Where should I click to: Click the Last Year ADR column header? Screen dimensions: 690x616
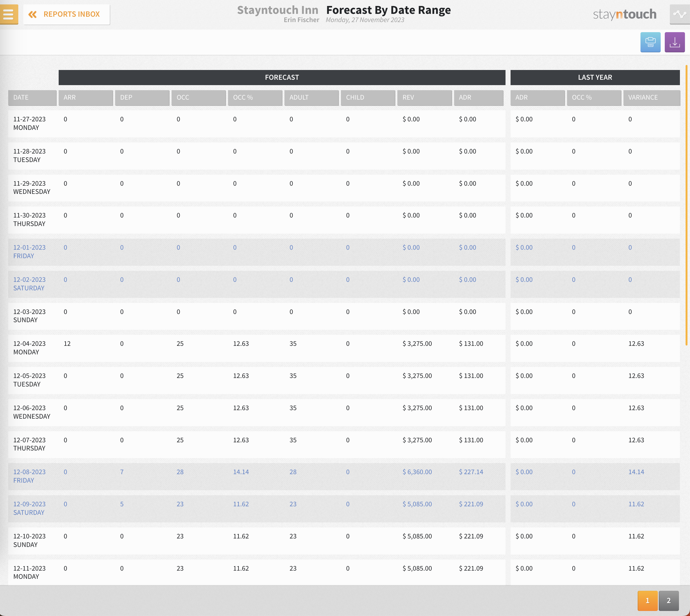[x=537, y=97]
